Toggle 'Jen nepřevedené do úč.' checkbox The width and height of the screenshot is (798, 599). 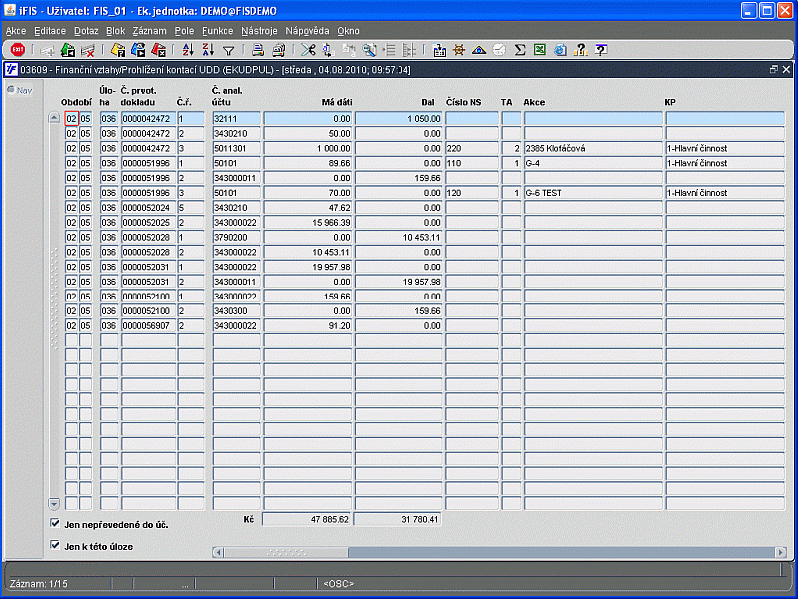pos(55,523)
